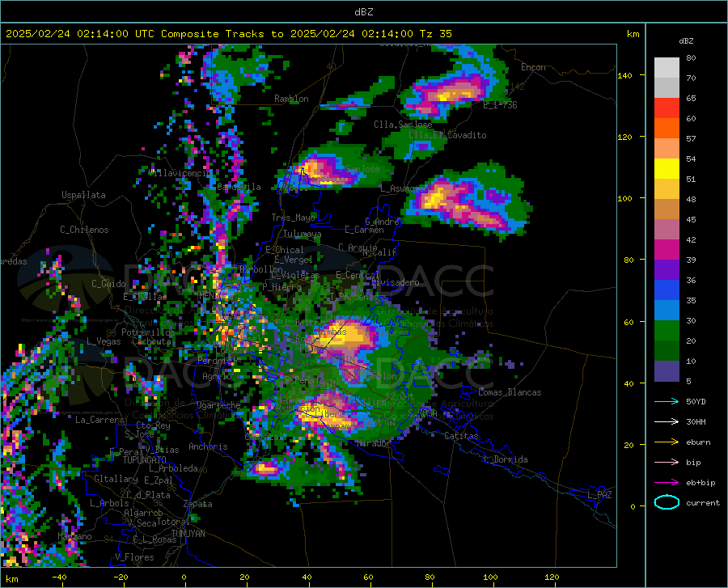The width and height of the screenshot is (728, 588).
Task: Click the 'Anchoris' map label
Action: [x=208, y=447]
